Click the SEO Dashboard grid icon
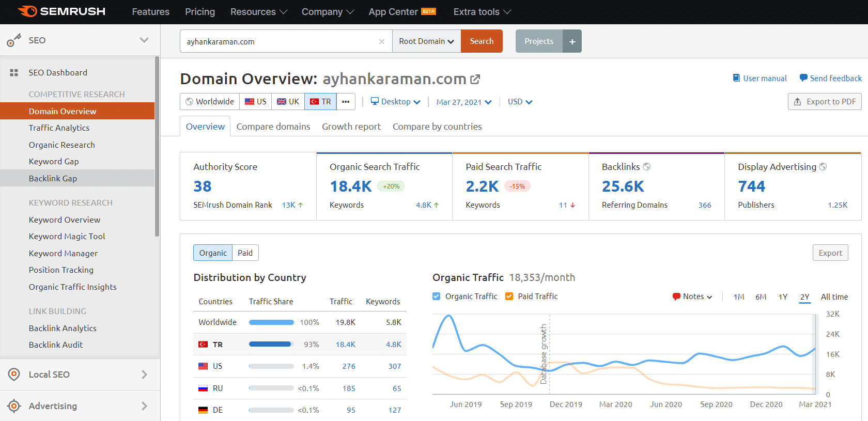Screen dimensions: 868x421 14,73
